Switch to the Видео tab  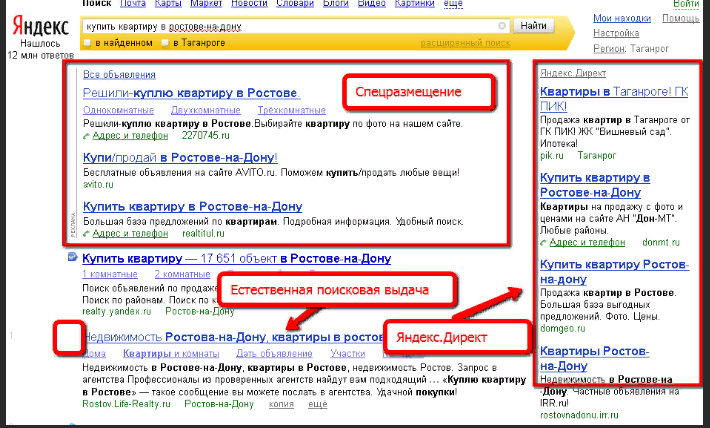(371, 4)
